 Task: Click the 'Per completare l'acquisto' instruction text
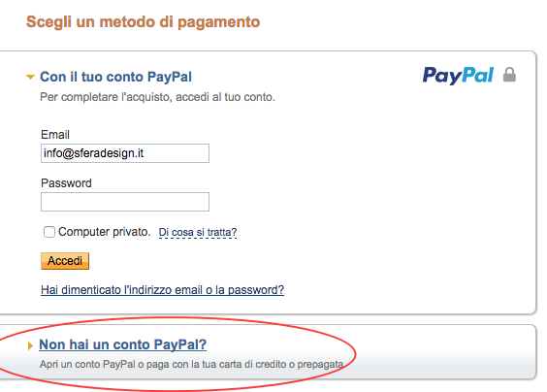tap(158, 97)
